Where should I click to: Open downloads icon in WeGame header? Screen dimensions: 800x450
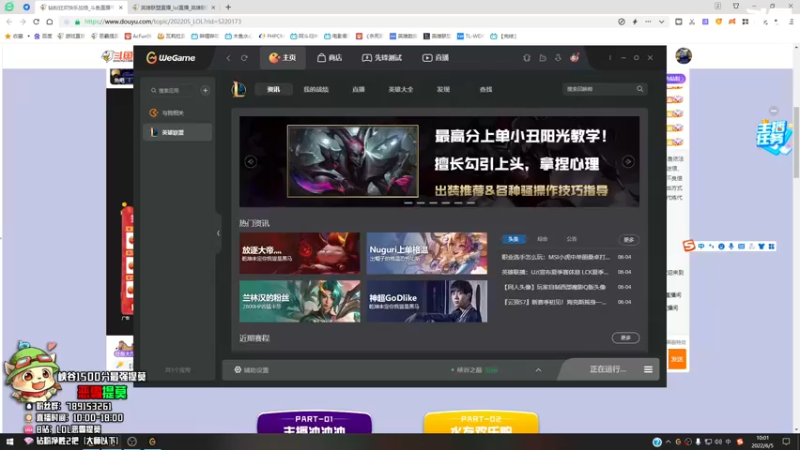pos(558,58)
